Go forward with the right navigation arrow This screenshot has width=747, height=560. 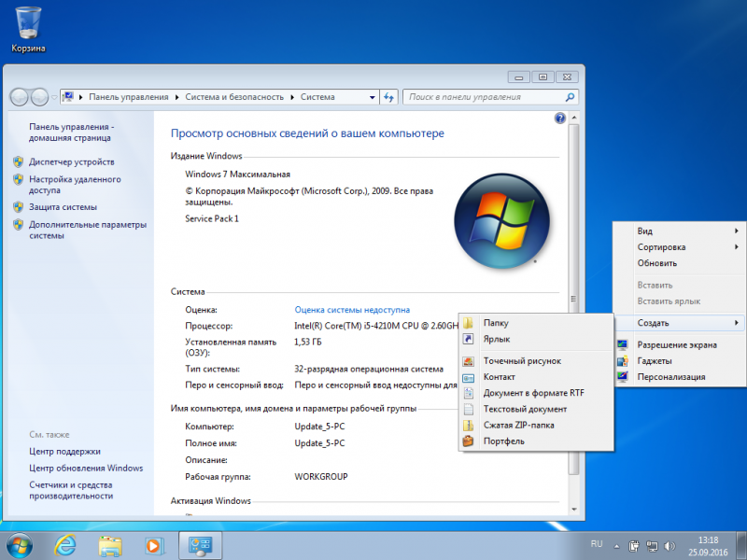39,97
